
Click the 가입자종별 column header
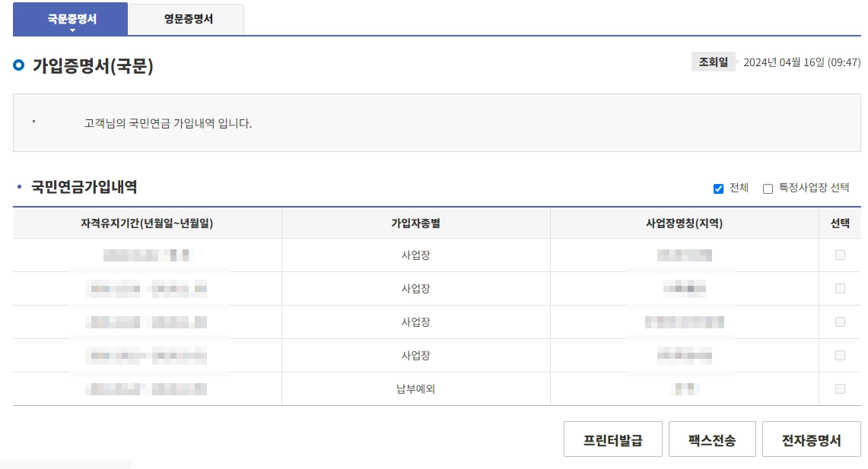tap(415, 223)
